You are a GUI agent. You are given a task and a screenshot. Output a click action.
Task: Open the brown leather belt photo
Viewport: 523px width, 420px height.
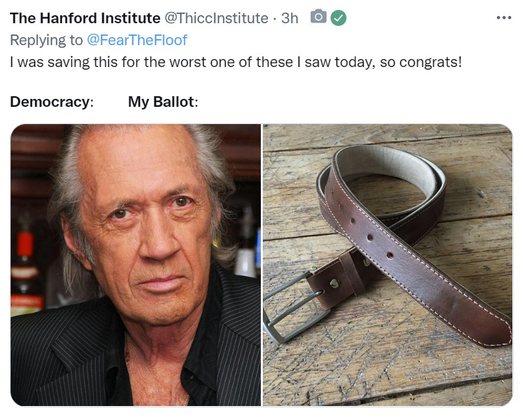tap(388, 265)
